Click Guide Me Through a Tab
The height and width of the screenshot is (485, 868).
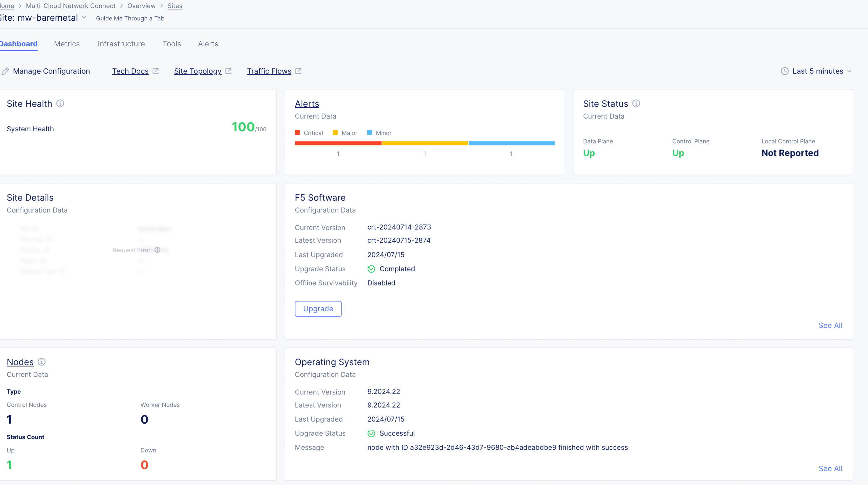click(x=130, y=18)
